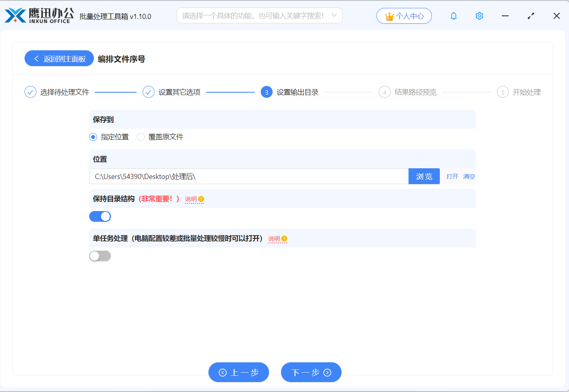Viewport: 569px width, 392px height.
Task: Click the 打开 link
Action: click(452, 176)
